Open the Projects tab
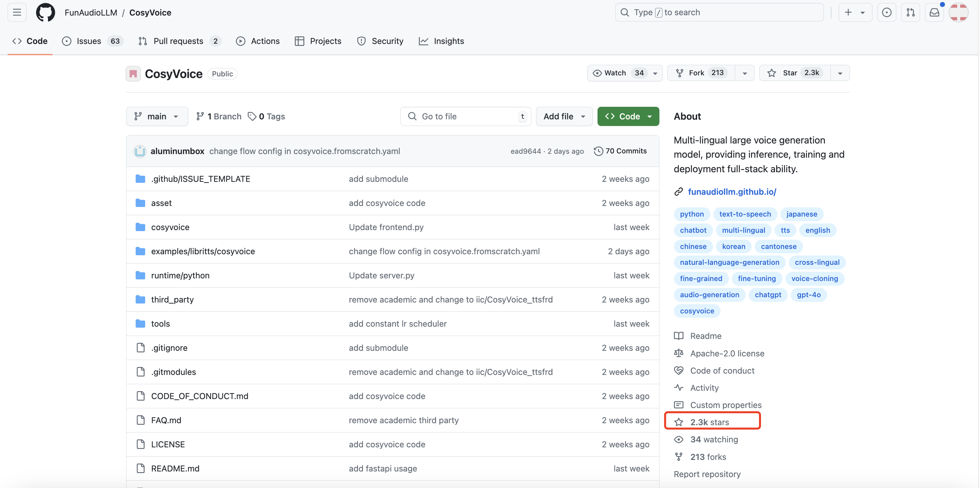 click(x=318, y=41)
